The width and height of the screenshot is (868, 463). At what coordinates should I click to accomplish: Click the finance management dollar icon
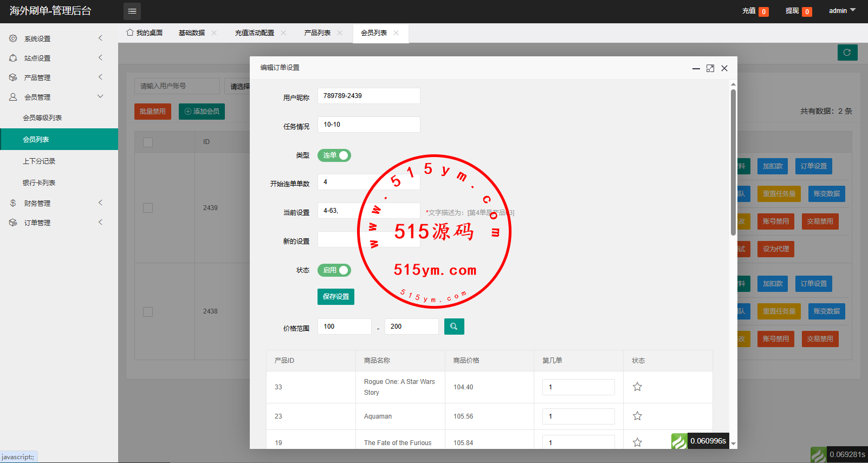(x=13, y=203)
